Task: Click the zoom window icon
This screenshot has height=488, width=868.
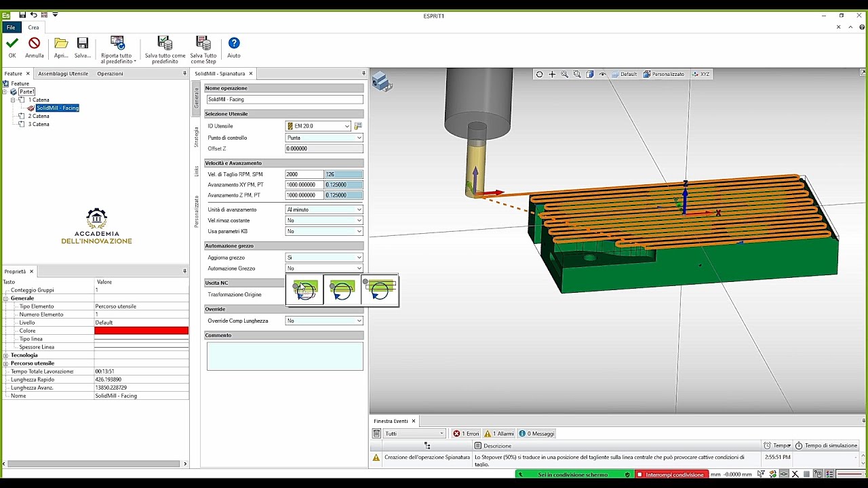Action: coord(577,74)
